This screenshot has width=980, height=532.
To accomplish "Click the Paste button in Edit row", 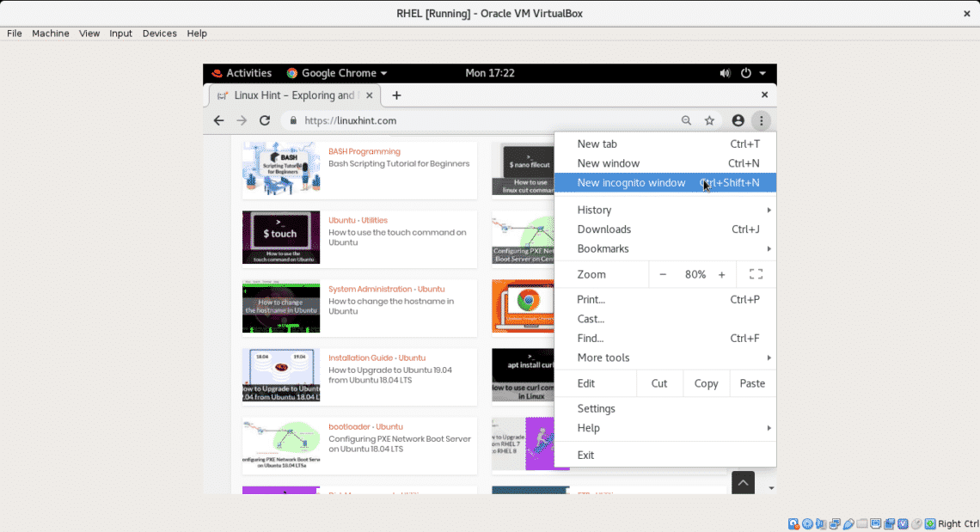I will click(x=752, y=383).
